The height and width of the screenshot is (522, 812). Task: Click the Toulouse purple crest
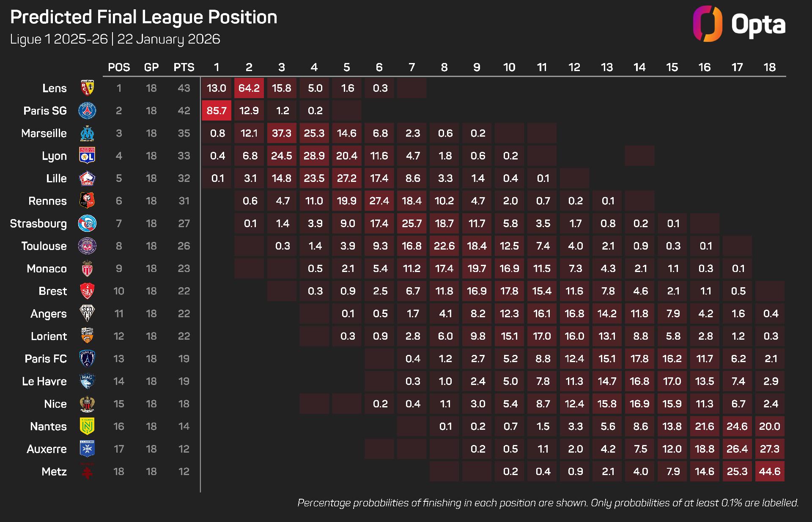pyautogui.click(x=87, y=246)
